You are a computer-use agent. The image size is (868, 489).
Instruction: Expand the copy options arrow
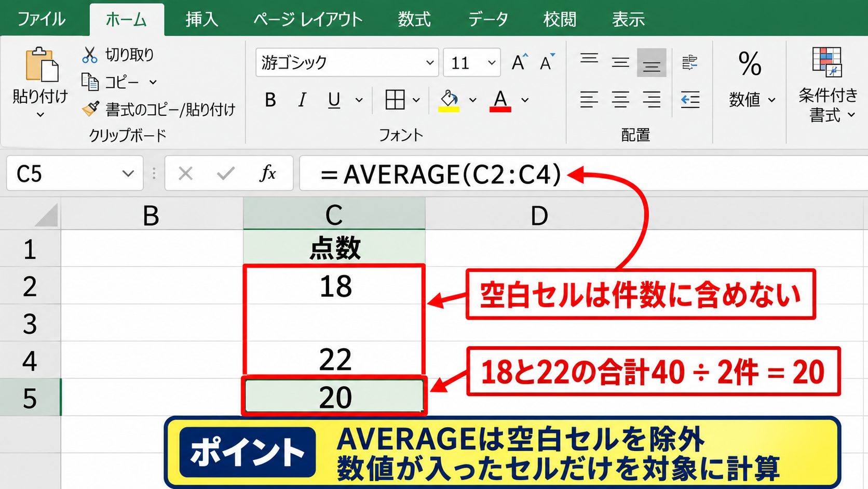153,82
